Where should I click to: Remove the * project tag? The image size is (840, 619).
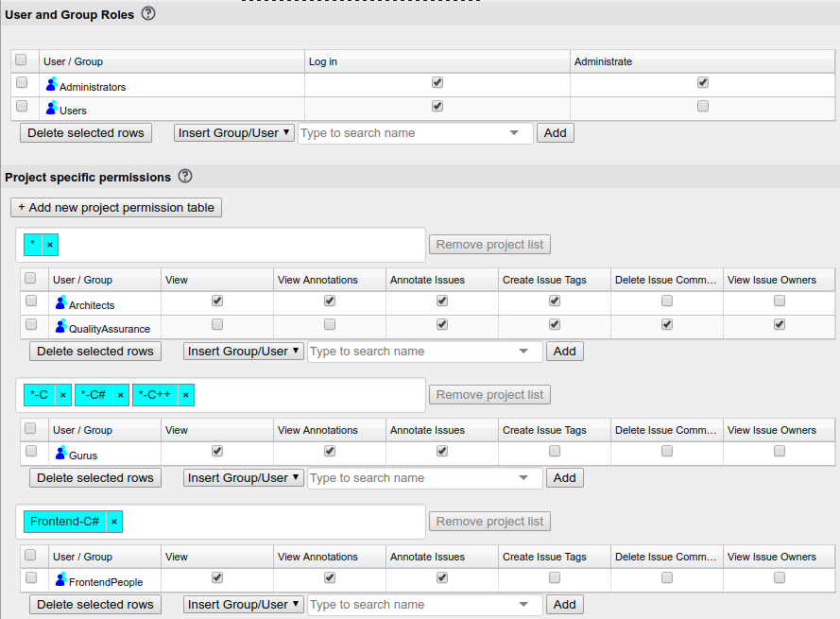50,245
